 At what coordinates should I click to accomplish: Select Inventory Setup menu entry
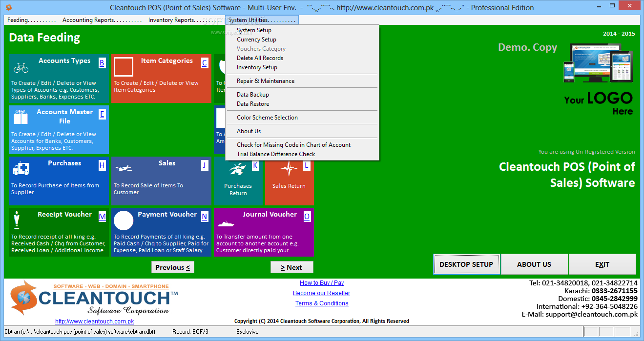302,67
